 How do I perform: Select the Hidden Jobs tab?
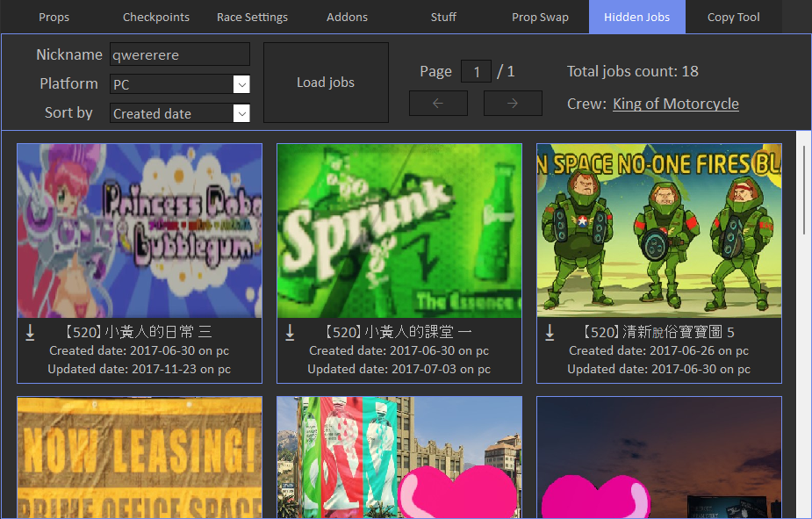(637, 17)
